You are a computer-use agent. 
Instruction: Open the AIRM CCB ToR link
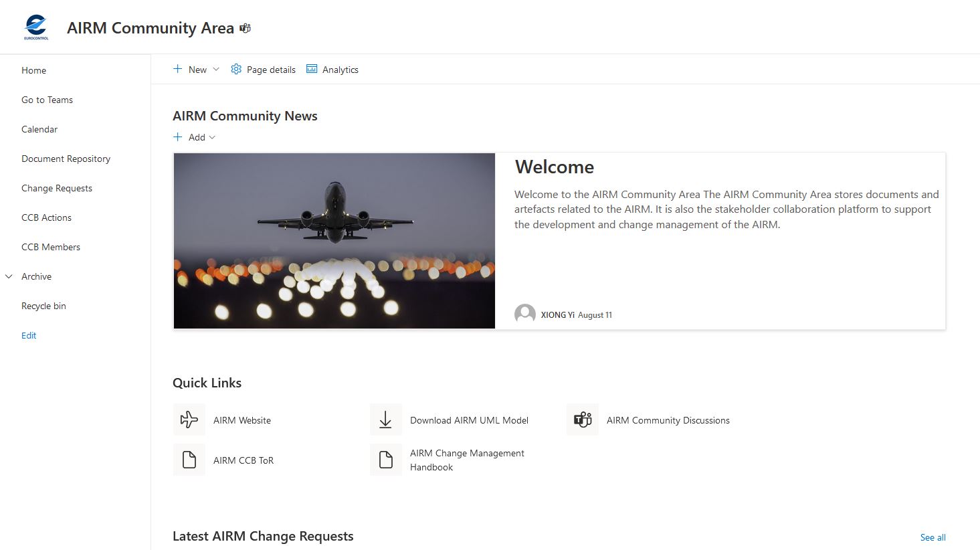pyautogui.click(x=243, y=460)
